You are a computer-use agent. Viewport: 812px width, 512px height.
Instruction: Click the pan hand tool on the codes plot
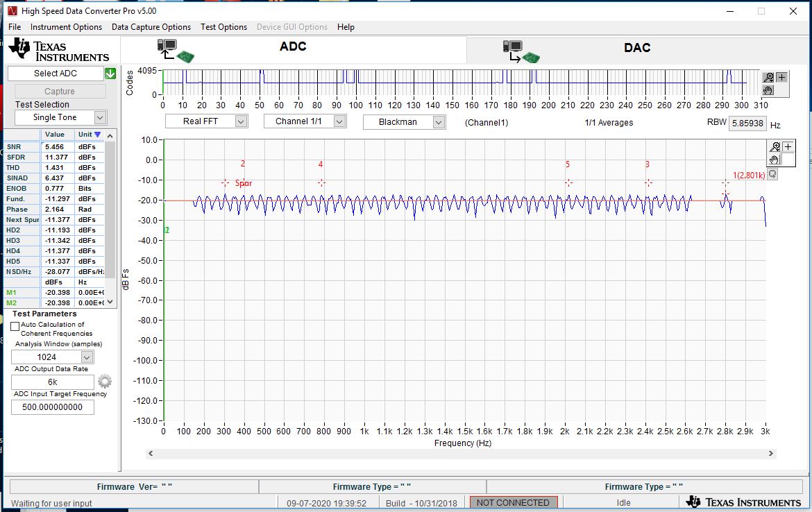(x=768, y=90)
